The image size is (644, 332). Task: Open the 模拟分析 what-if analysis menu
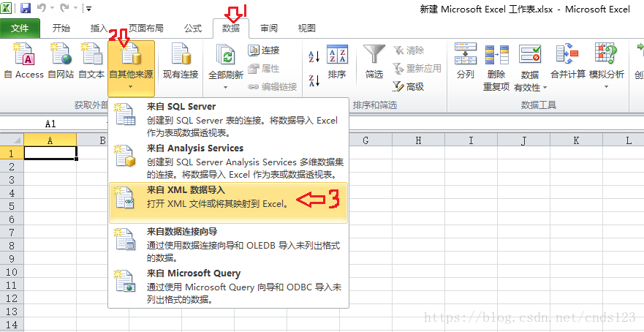click(x=606, y=66)
